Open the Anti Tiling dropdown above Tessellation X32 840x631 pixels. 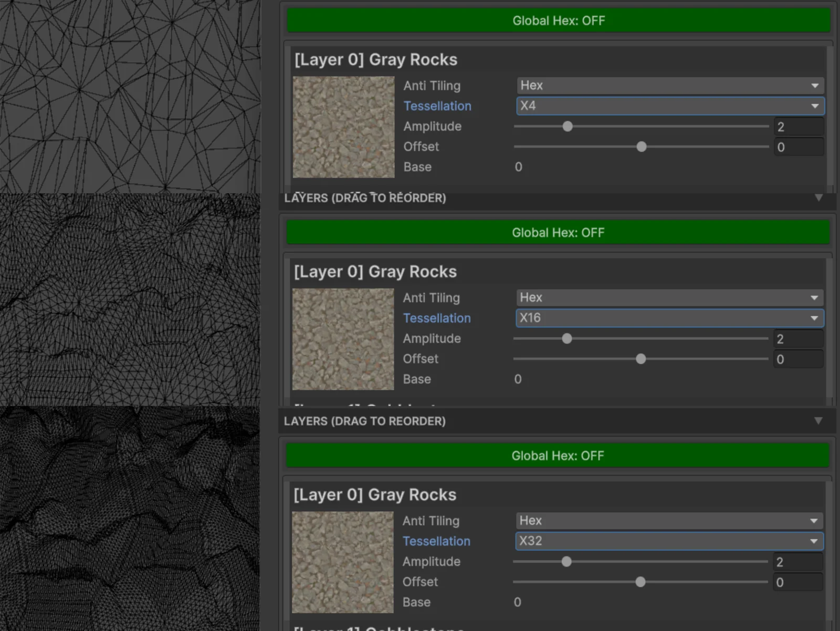(669, 521)
